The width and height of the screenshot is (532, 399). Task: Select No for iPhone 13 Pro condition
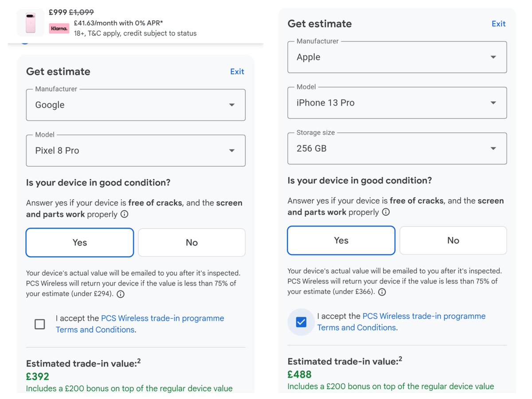(x=453, y=240)
